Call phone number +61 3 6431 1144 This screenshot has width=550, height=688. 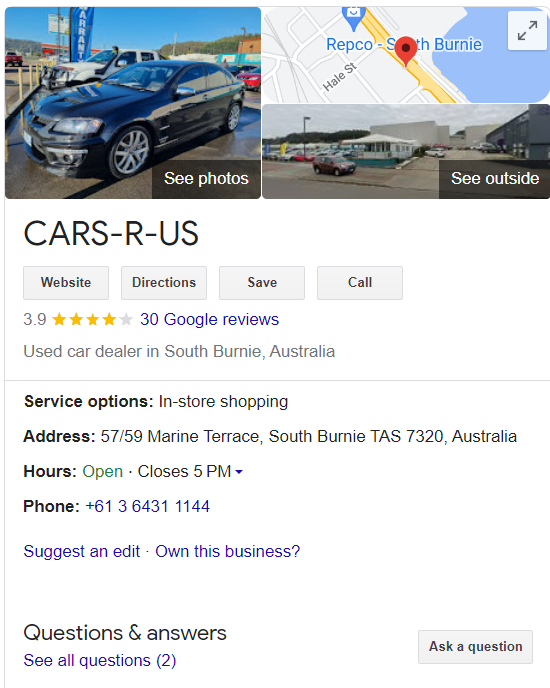147,506
